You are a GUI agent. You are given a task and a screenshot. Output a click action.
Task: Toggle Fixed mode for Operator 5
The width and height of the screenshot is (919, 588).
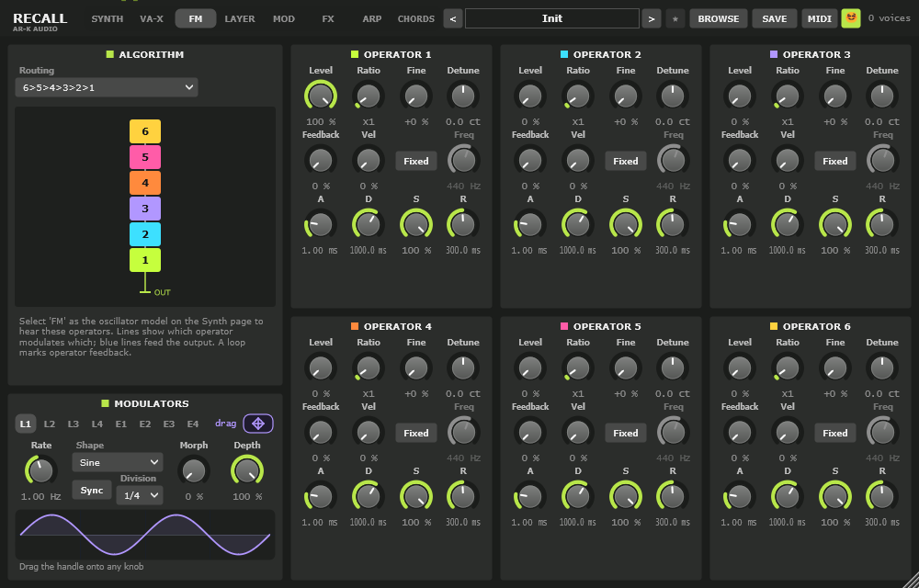pos(625,434)
